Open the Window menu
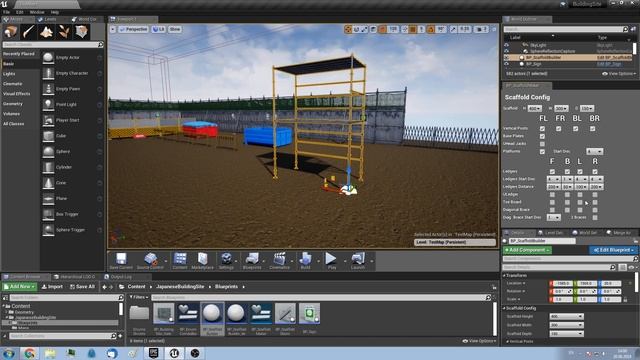 [x=37, y=12]
